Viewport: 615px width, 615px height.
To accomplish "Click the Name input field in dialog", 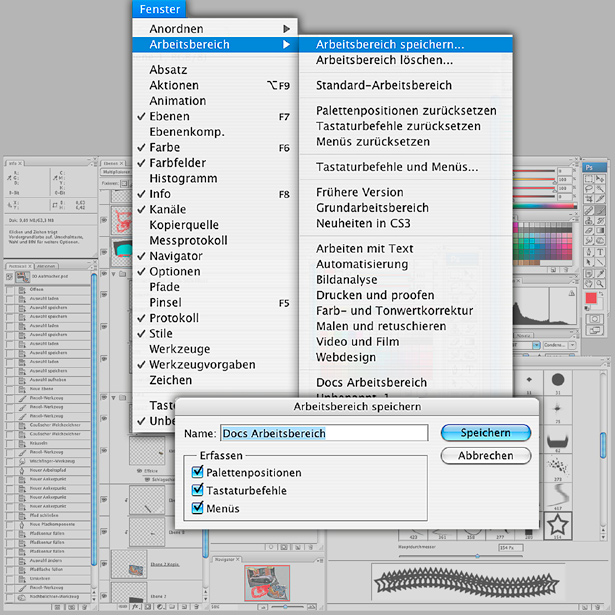I will [x=324, y=433].
